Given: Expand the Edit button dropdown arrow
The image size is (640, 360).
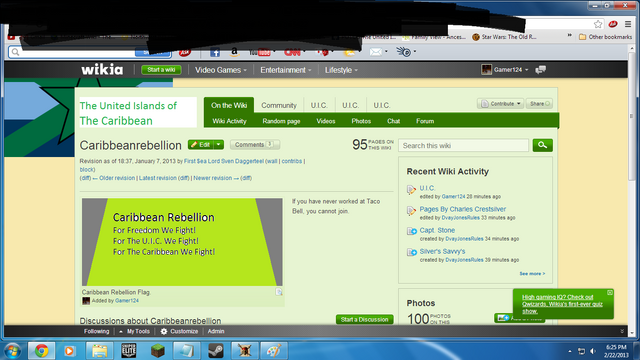Looking at the screenshot, I should pyautogui.click(x=219, y=144).
